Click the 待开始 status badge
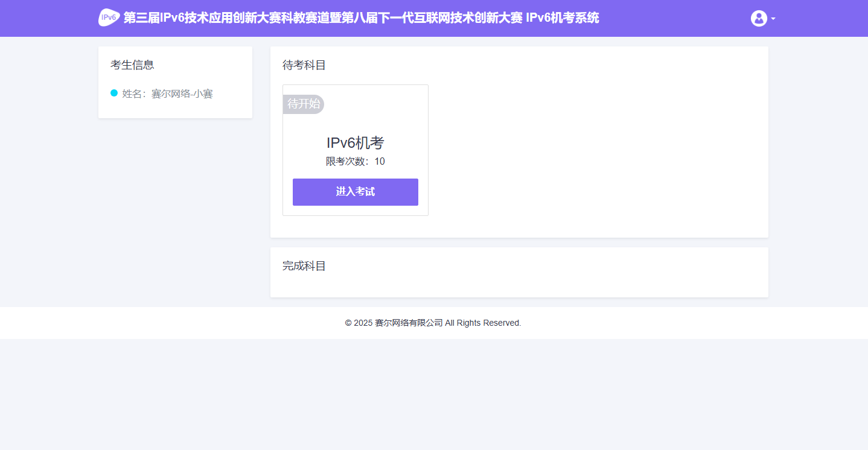Image resolution: width=868 pixels, height=450 pixels. (303, 104)
